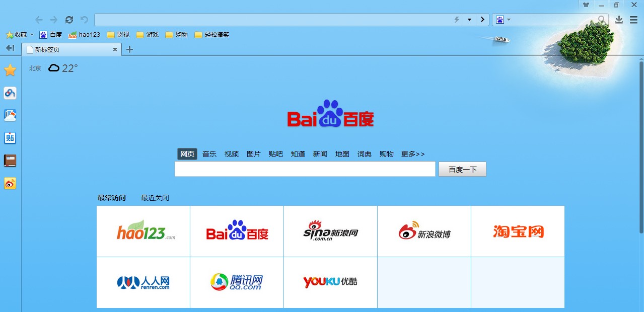Select the 词典 search category
This screenshot has height=312, width=644.
(x=365, y=154)
